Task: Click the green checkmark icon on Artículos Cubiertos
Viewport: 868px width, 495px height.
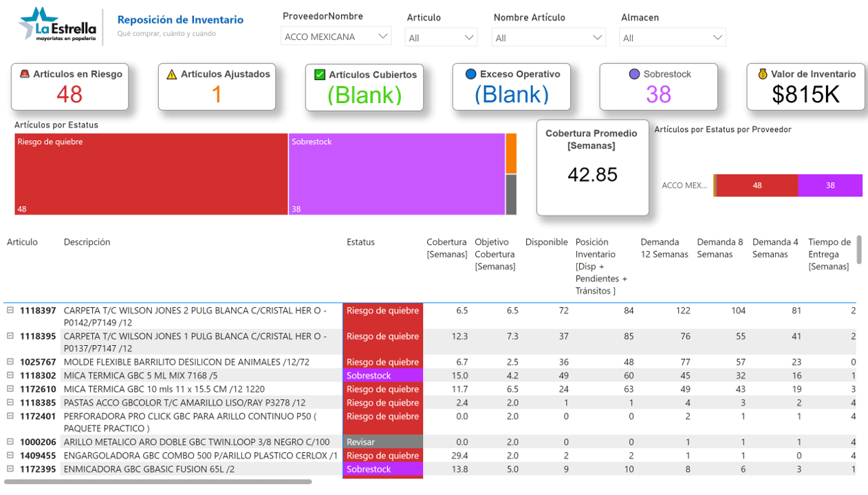Action: 320,74
